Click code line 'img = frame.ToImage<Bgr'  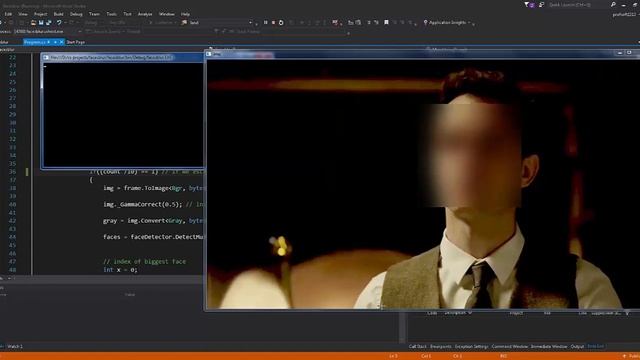click(142, 188)
